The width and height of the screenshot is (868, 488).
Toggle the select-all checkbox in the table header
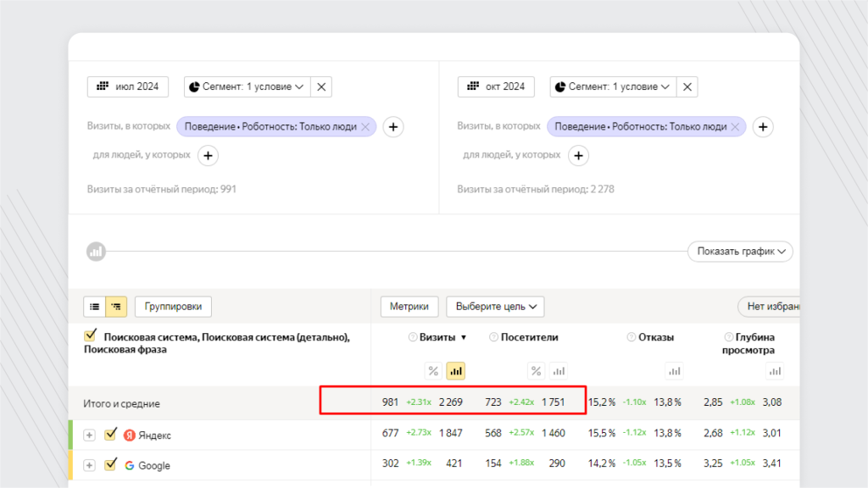pos(90,335)
